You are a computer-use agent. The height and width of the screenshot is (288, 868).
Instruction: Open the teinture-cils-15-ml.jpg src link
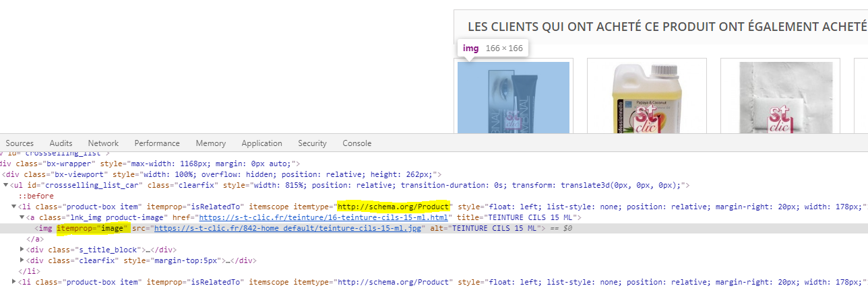(289, 228)
